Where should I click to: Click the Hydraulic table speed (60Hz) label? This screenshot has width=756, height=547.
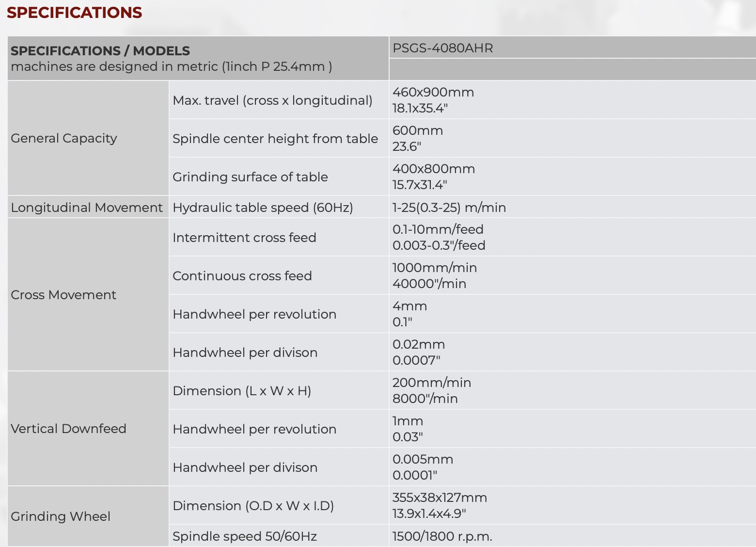(x=263, y=208)
